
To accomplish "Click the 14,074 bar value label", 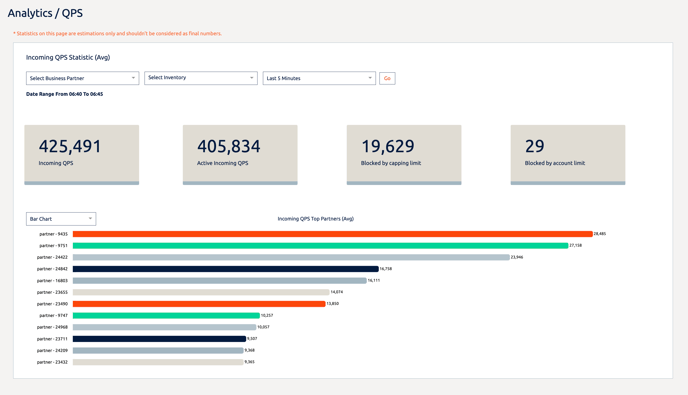I will coord(337,292).
